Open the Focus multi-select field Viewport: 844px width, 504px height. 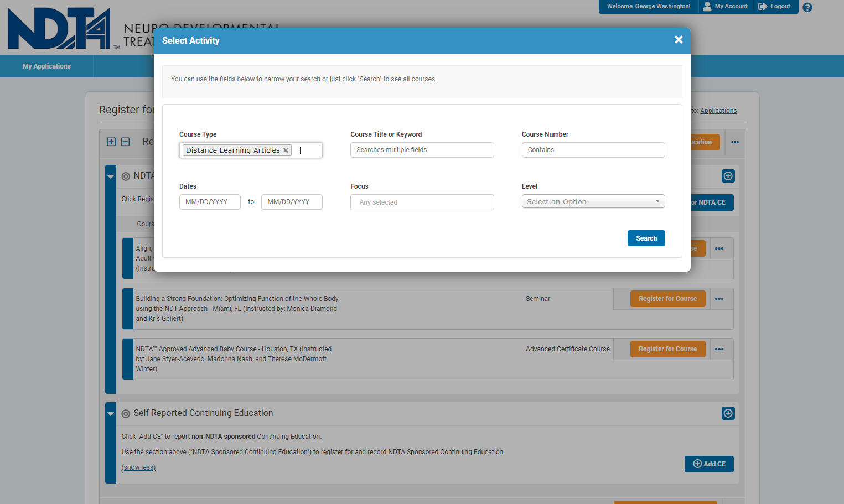[x=422, y=202]
